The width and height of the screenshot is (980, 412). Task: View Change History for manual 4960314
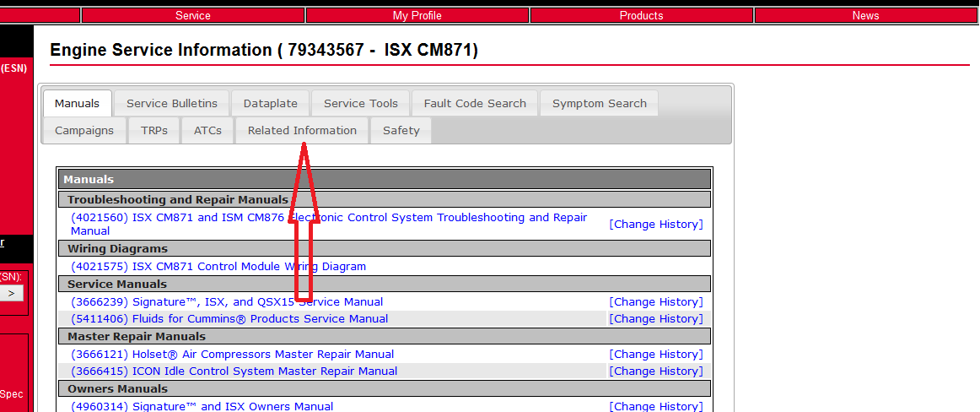pos(656,406)
